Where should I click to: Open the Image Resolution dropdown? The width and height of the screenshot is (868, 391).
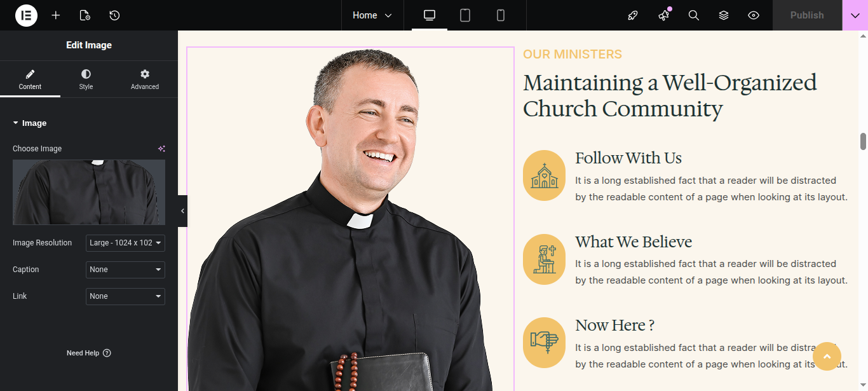[125, 243]
